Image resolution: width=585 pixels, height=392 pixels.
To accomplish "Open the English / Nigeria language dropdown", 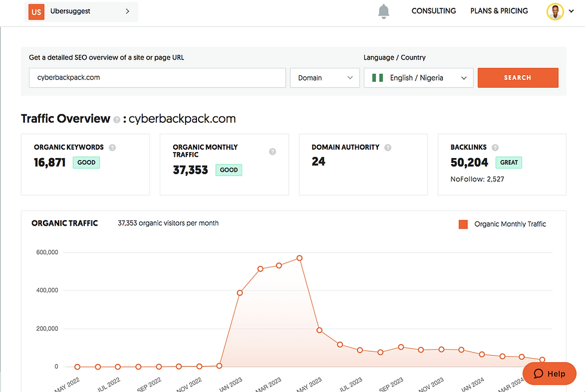I will [418, 78].
